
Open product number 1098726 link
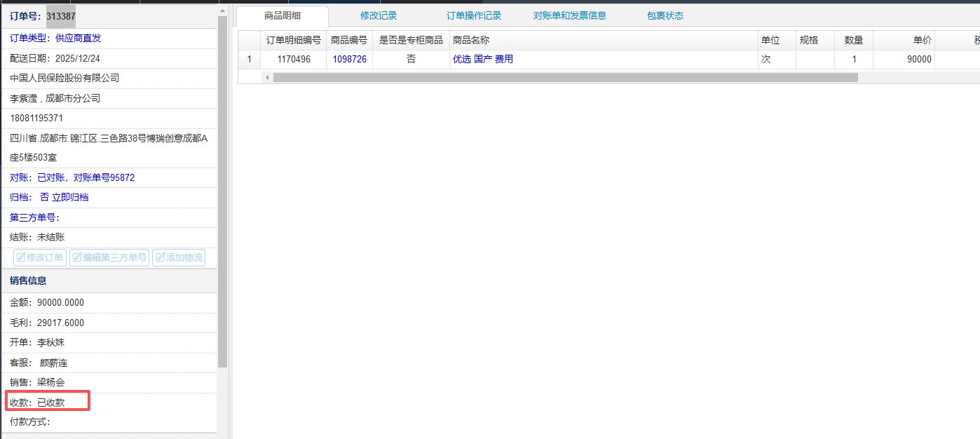(349, 60)
